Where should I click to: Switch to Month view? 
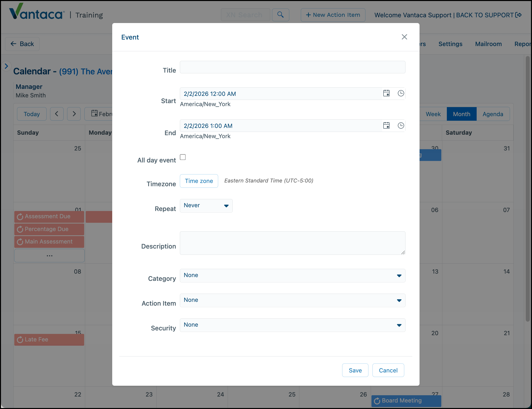[x=462, y=114]
